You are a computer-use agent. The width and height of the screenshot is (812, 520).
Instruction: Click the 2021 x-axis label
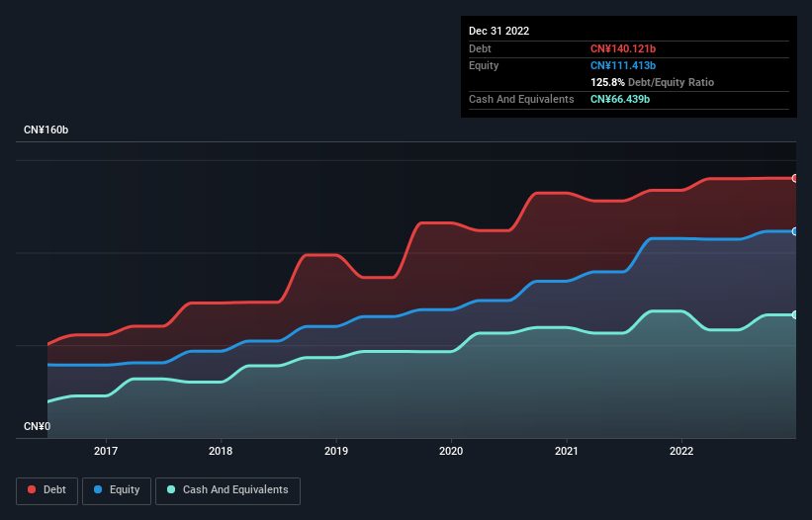[x=567, y=451]
